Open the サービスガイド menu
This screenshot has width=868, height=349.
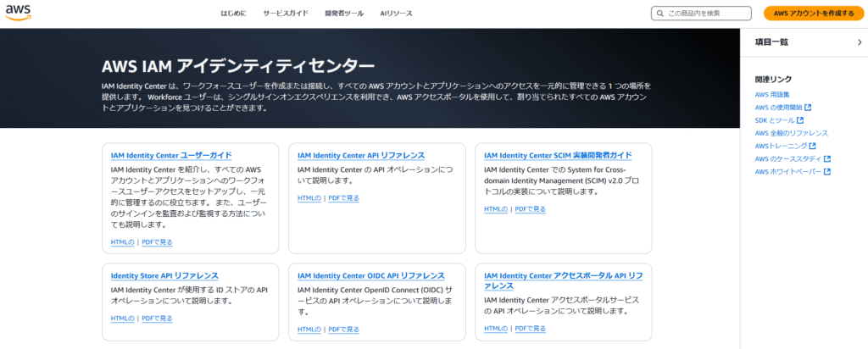tap(286, 14)
